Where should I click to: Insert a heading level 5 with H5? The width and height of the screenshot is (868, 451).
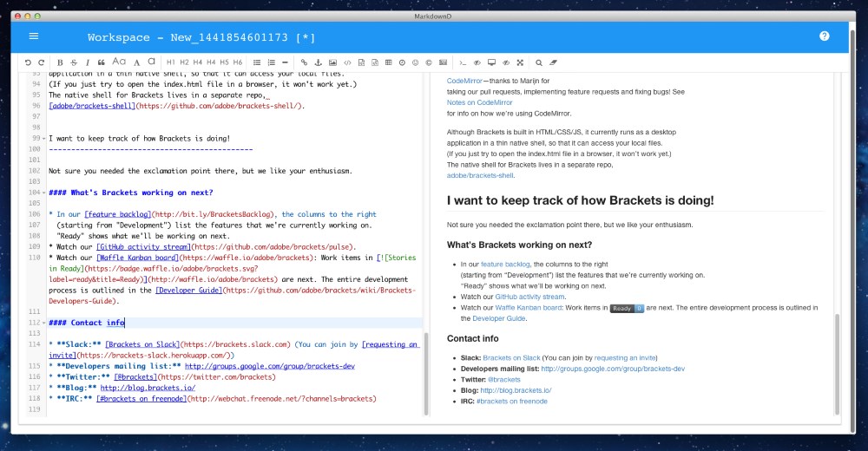click(x=224, y=62)
